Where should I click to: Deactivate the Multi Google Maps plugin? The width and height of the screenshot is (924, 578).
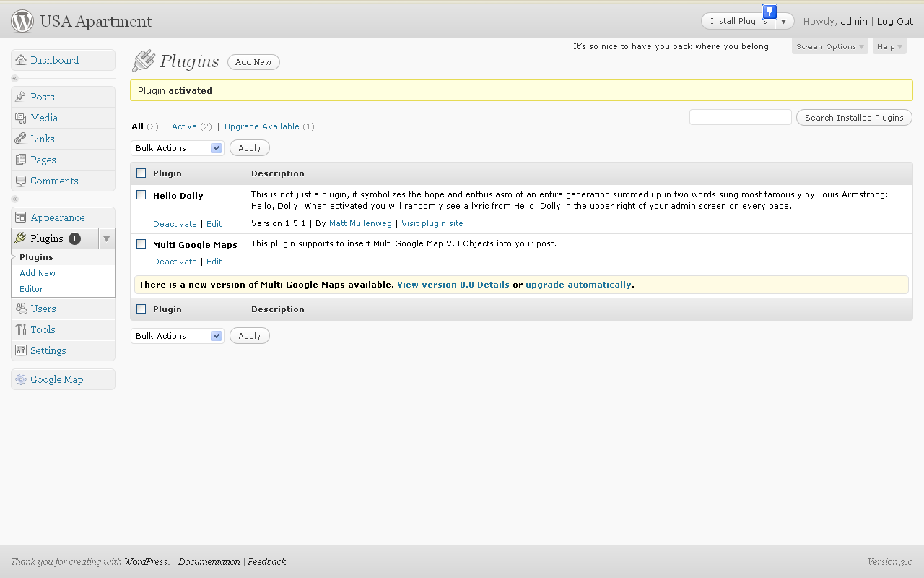point(175,262)
